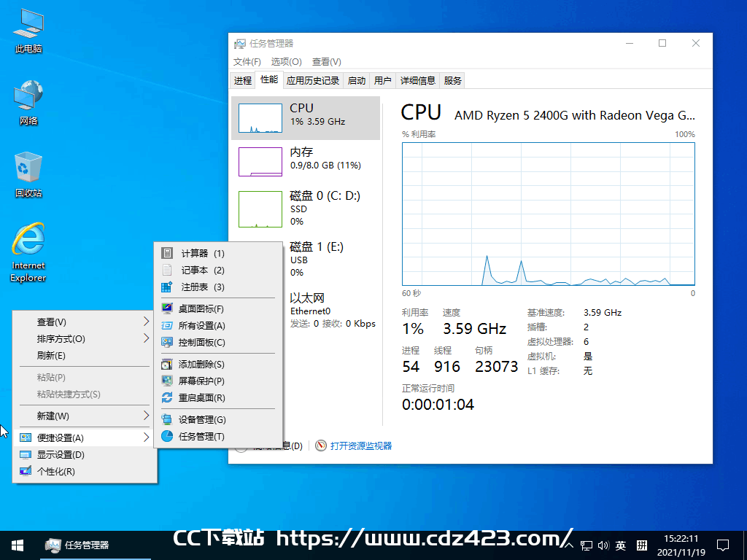Switch to the 服务 tab
747x560 pixels.
coord(452,80)
